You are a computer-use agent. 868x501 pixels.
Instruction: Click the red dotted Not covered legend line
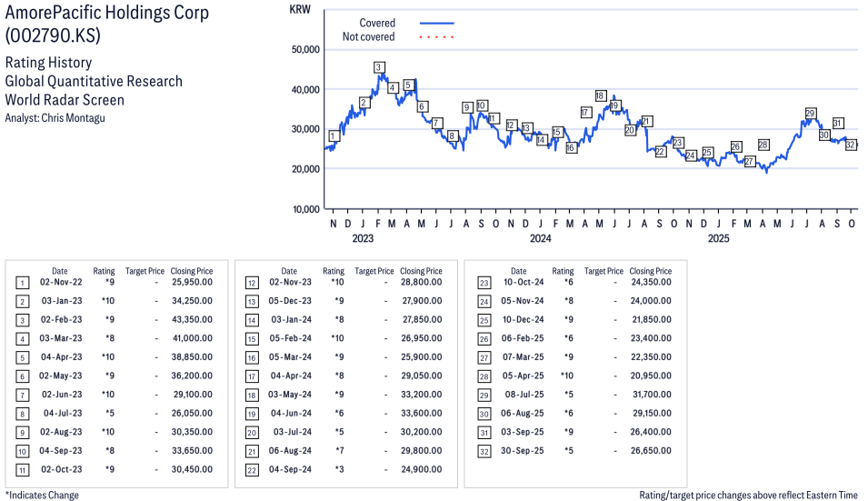tap(436, 37)
